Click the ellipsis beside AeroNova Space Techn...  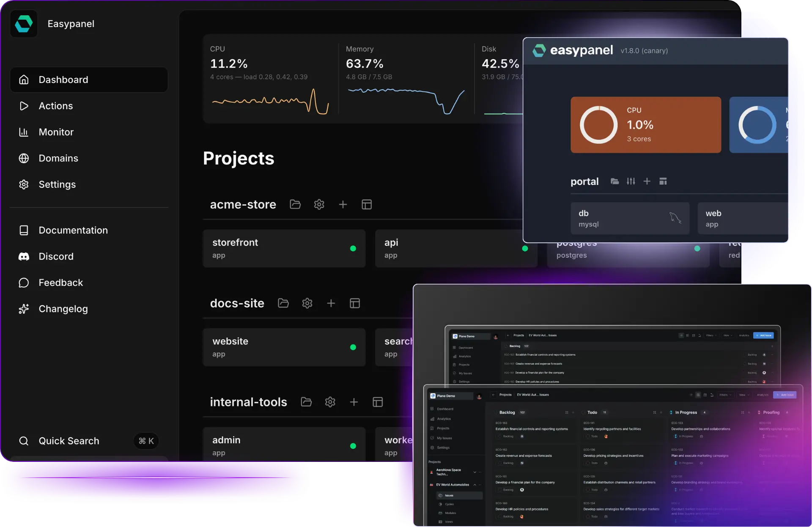tap(480, 472)
